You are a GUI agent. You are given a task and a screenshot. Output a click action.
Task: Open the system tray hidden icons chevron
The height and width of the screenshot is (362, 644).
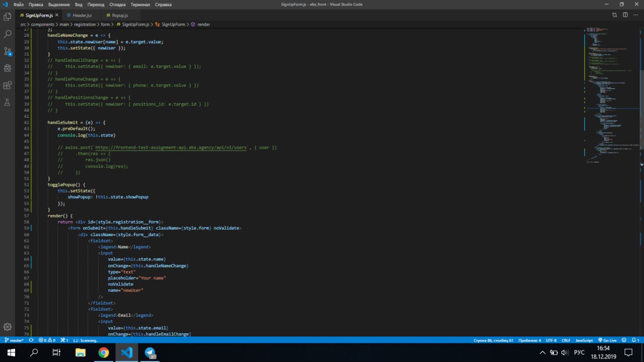point(542,352)
